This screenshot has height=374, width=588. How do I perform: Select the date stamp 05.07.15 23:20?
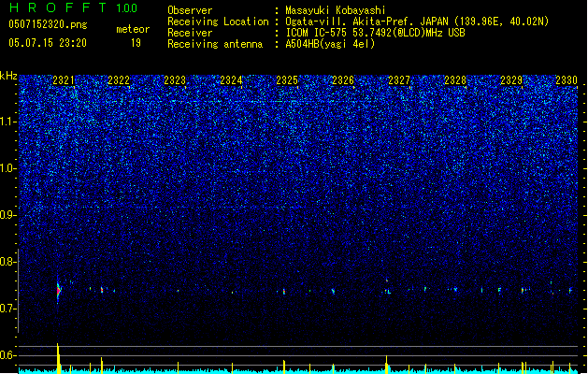(48, 43)
